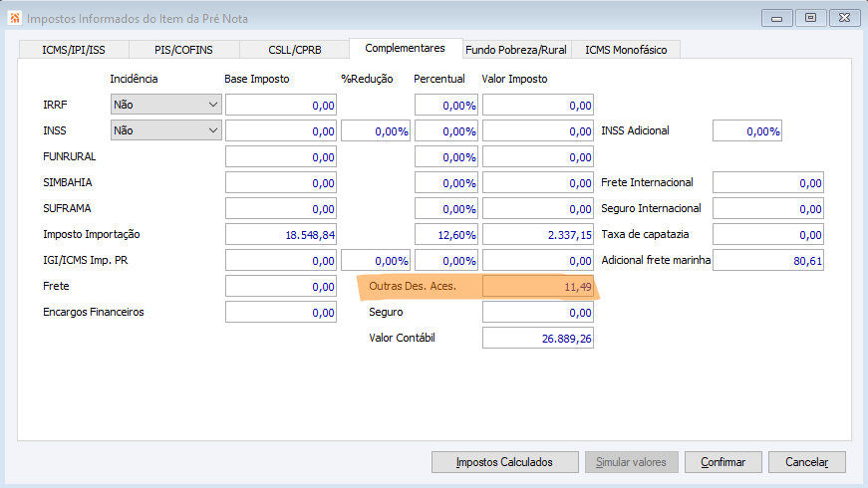Select the INSS Base Imposto field

point(281,131)
